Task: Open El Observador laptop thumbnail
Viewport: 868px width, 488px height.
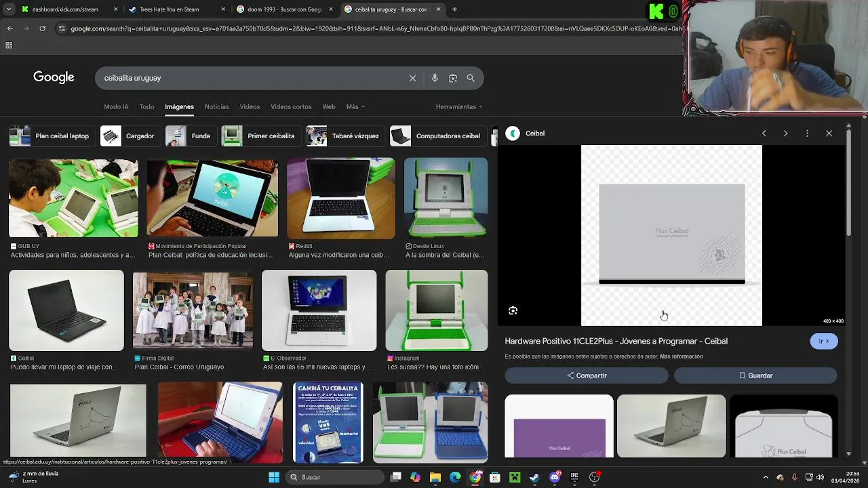Action: coord(319,310)
